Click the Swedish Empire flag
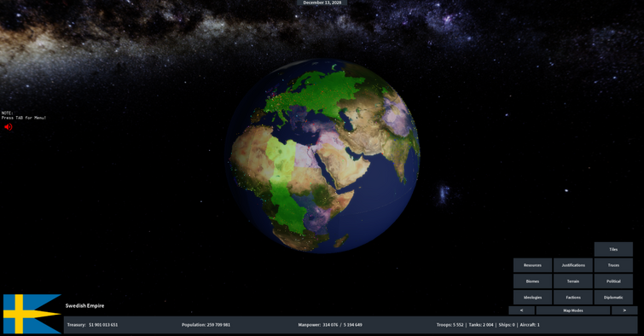 [x=32, y=314]
